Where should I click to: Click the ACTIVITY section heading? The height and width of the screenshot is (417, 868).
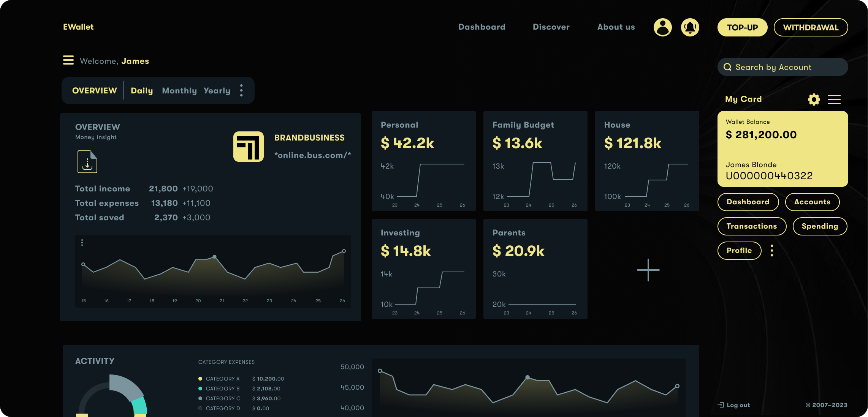(95, 361)
